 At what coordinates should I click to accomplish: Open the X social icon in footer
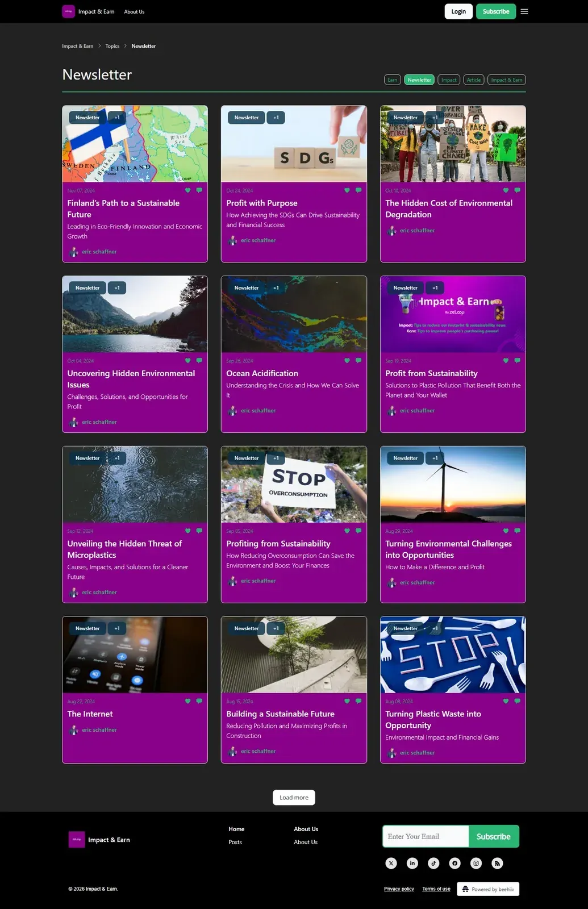point(391,863)
